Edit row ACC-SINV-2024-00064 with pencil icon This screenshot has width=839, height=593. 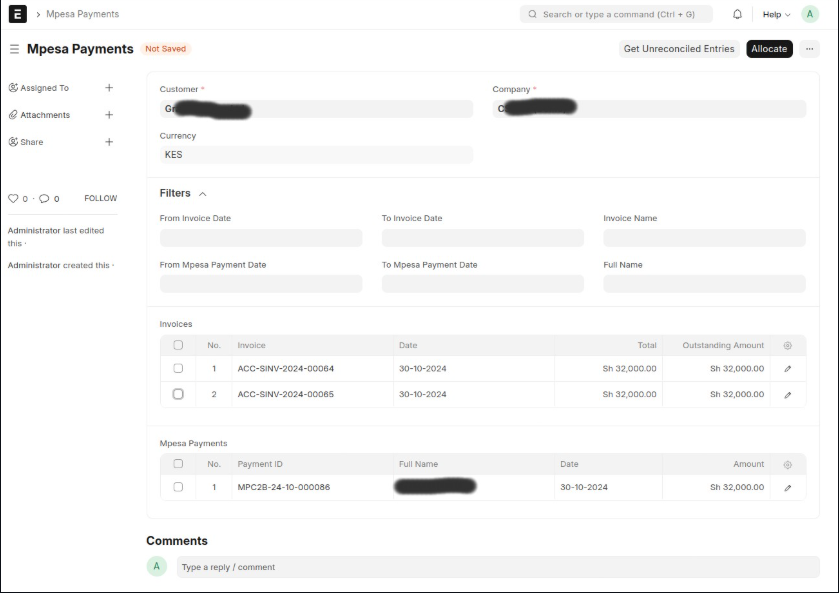point(788,369)
